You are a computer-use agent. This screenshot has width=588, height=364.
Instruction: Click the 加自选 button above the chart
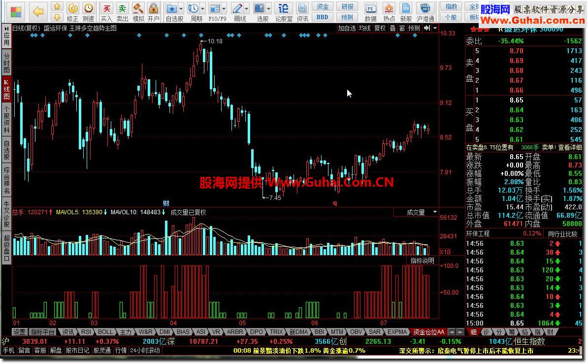348,28
